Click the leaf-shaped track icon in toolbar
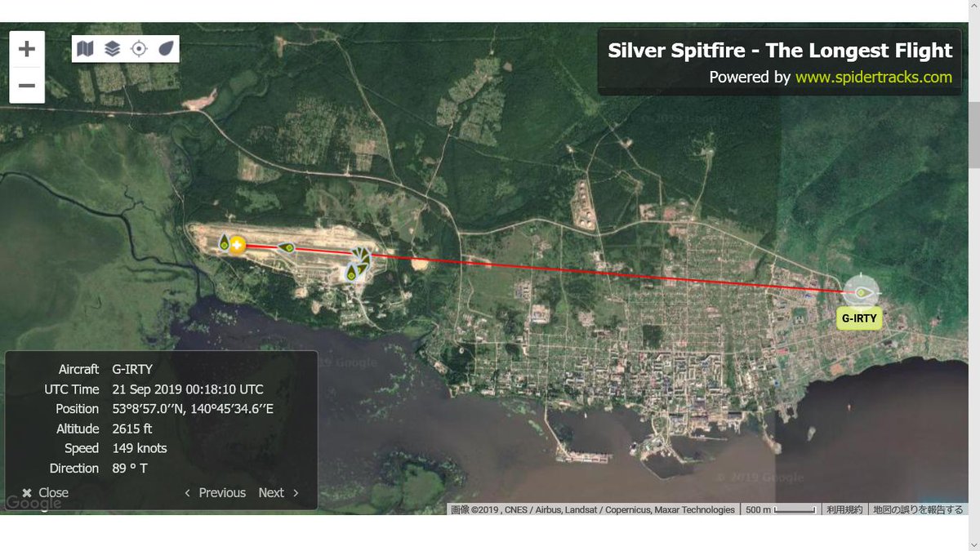Viewport: 980px width, 551px height. (166, 49)
